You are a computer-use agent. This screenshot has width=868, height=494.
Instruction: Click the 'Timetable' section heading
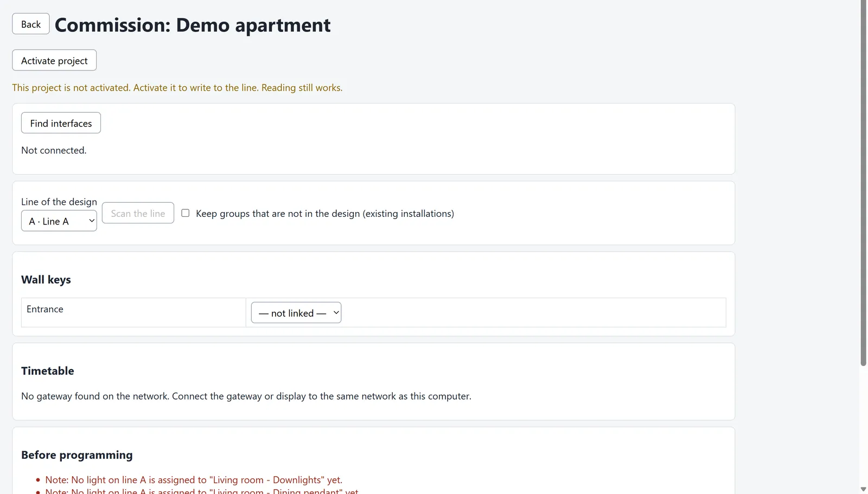[x=48, y=371]
